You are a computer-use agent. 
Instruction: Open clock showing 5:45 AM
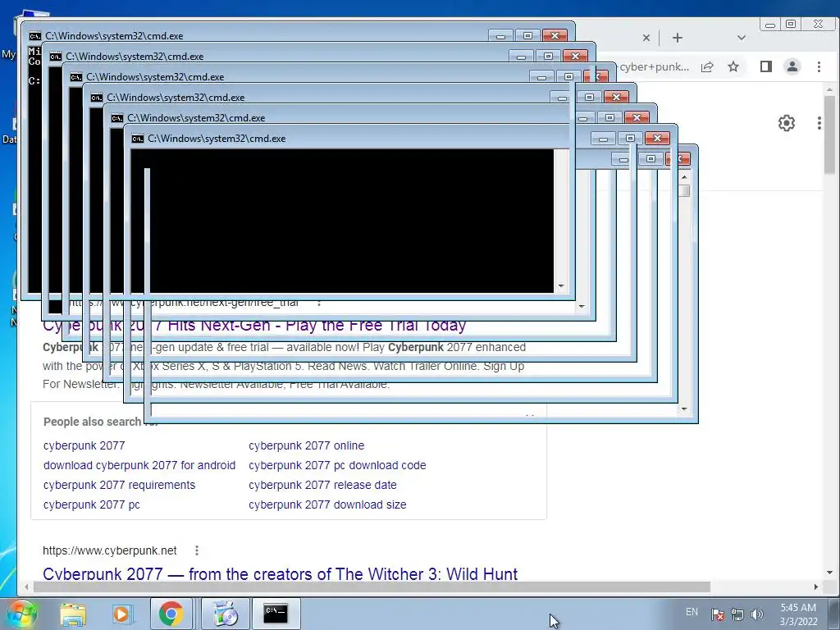point(798,614)
